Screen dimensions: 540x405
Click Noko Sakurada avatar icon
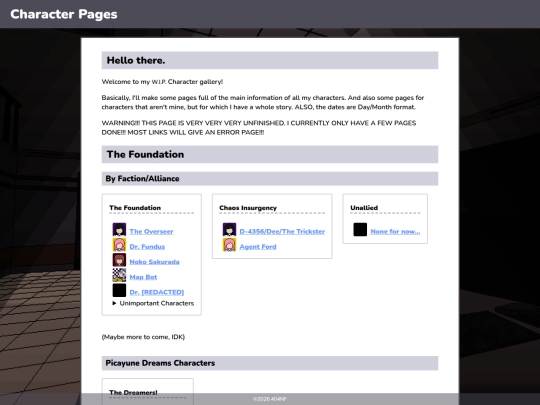pos(119,260)
